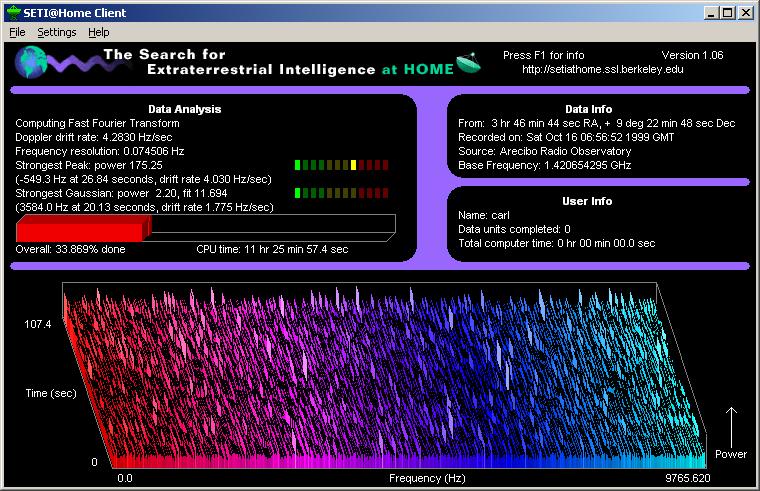The width and height of the screenshot is (760, 491).
Task: Click 'Strongest Gaussian: power 2.20, fit 11.694'
Action: tap(121, 193)
